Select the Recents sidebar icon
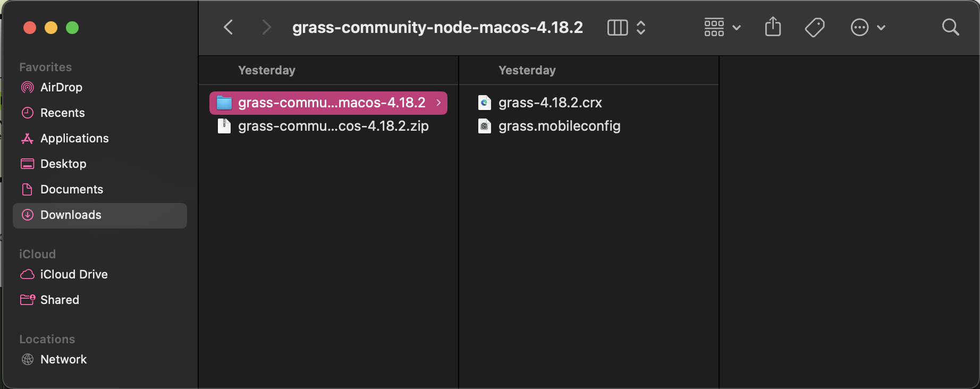The height and width of the screenshot is (389, 980). tap(27, 113)
